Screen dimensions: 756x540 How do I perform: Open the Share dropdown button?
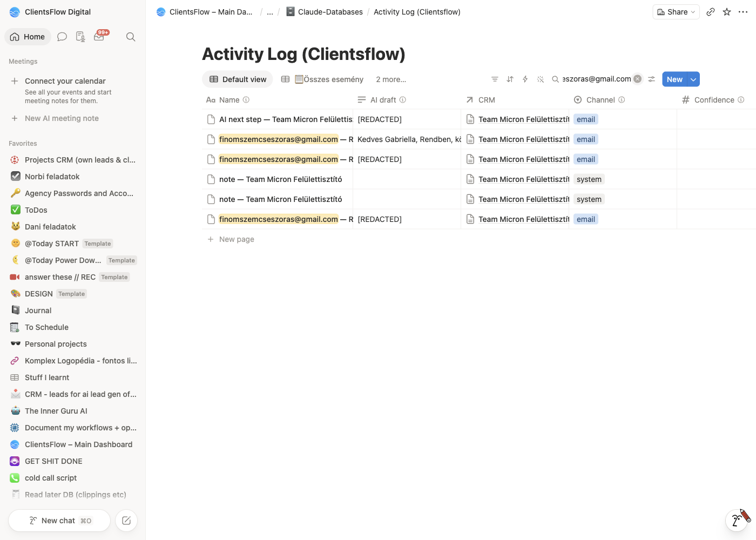coord(676,12)
